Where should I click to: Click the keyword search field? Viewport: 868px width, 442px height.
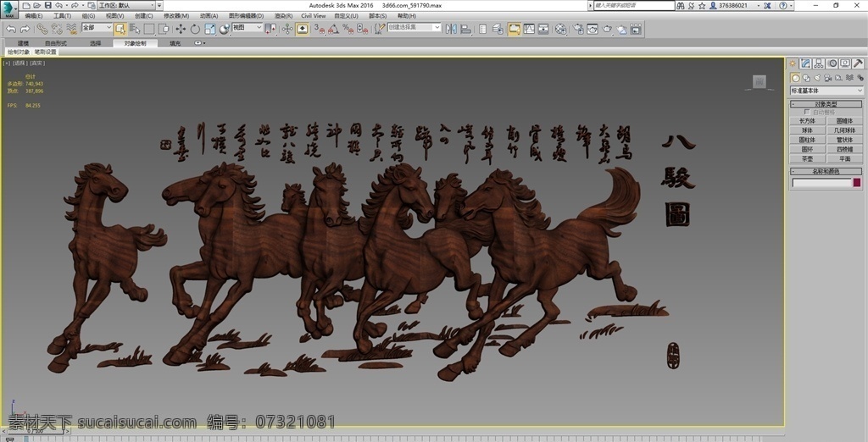tap(634, 6)
